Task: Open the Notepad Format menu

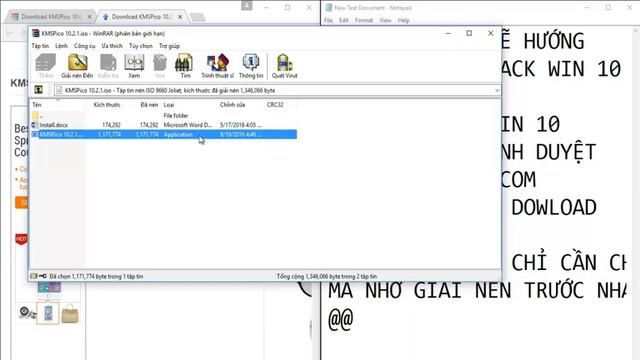Action: pyautogui.click(x=364, y=20)
